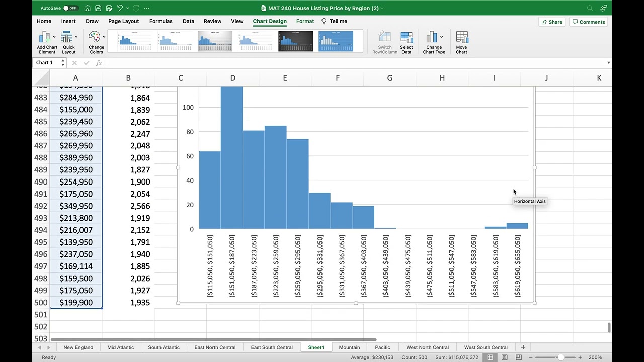Click the Name Box stepper arrows

pyautogui.click(x=63, y=63)
